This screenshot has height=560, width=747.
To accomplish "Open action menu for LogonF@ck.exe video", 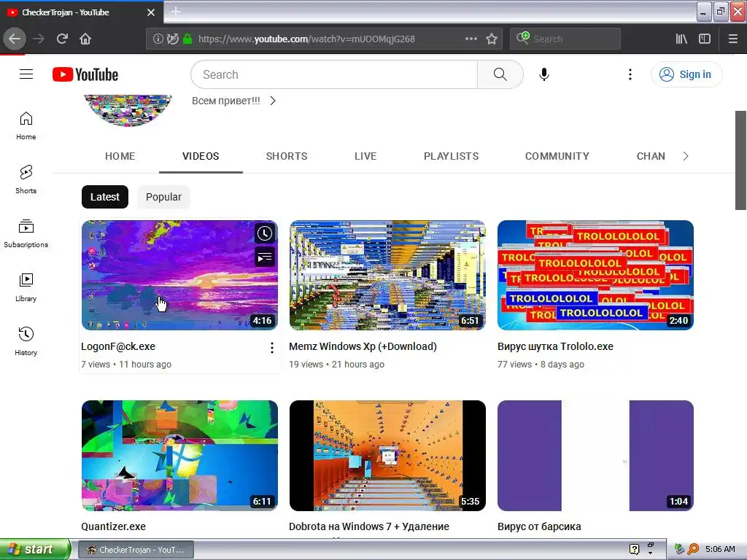I will coord(272,348).
